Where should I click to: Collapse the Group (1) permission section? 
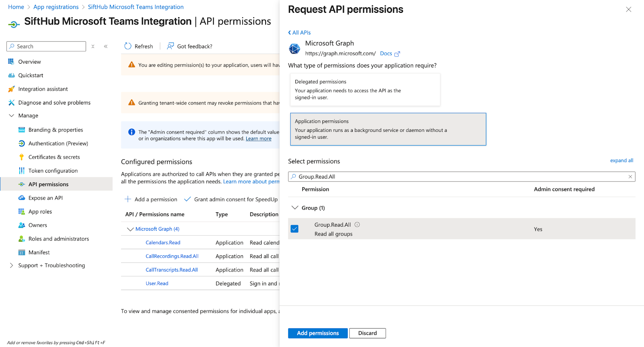[x=295, y=208]
